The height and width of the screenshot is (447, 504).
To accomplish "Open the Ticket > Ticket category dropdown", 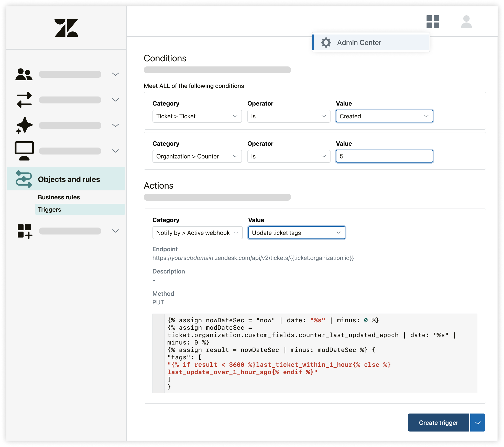I will pos(197,116).
